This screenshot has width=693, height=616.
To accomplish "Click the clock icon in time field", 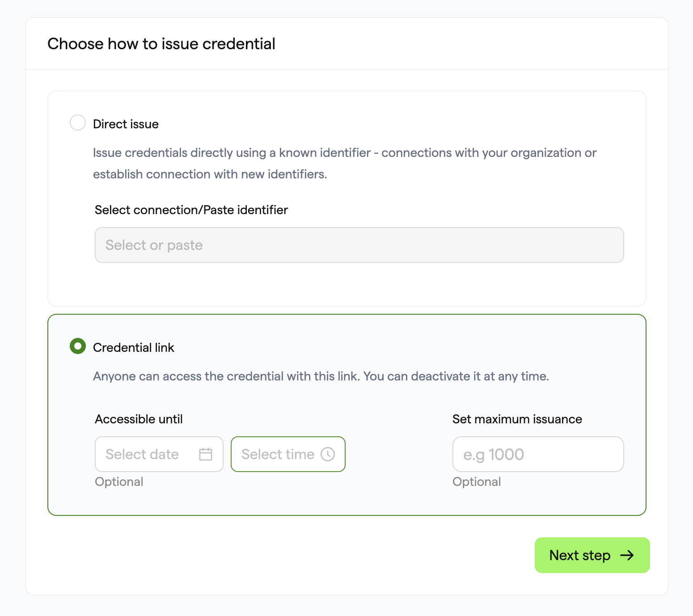I will click(328, 454).
